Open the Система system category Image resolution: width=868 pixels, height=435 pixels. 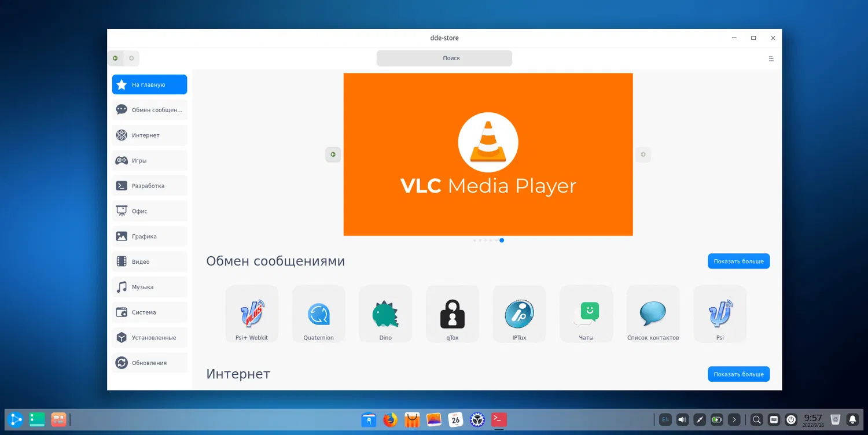pos(149,312)
